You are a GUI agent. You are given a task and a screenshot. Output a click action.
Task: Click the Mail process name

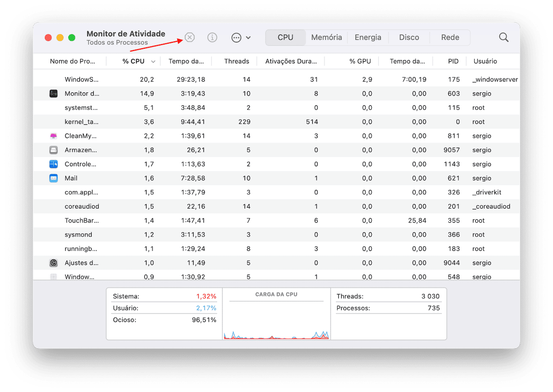coord(71,178)
